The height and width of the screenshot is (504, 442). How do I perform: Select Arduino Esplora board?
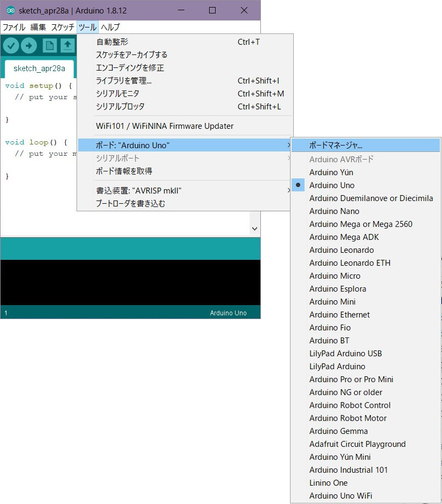[x=365, y=288]
